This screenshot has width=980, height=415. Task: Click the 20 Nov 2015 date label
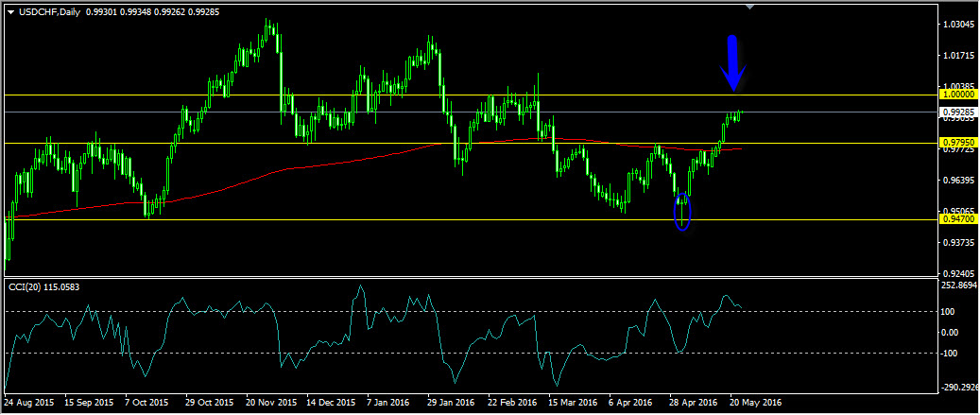click(271, 403)
